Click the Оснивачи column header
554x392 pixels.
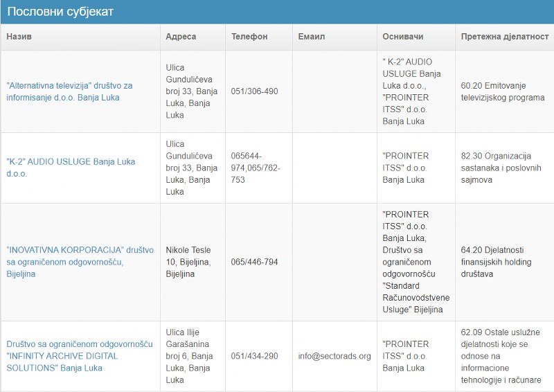click(403, 37)
